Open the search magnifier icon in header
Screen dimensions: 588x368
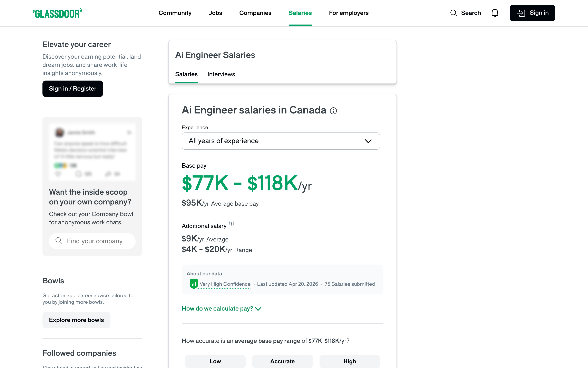point(453,13)
